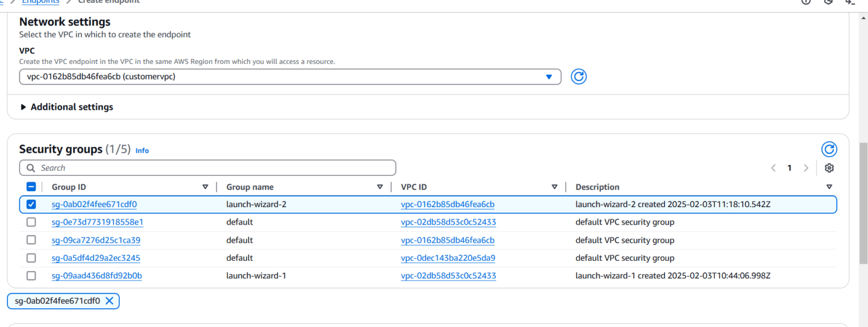Click the Info link beside Security groups
This screenshot has height=327, width=868.
(142, 150)
